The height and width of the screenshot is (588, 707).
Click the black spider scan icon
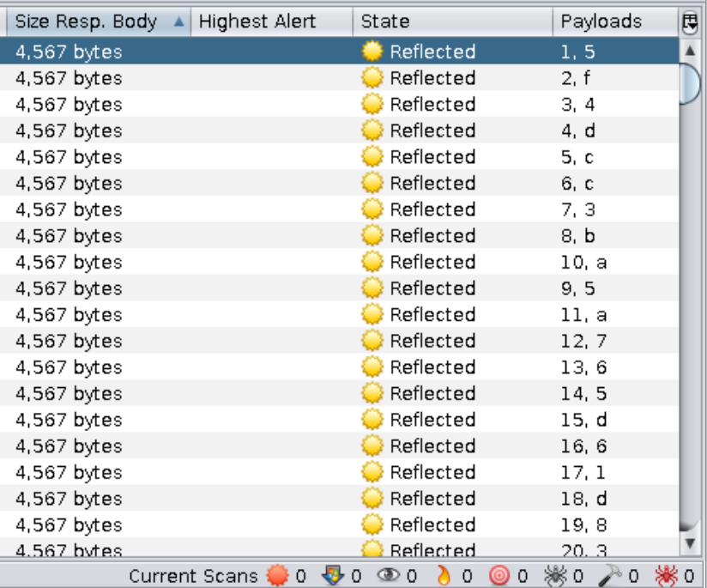click(x=555, y=576)
